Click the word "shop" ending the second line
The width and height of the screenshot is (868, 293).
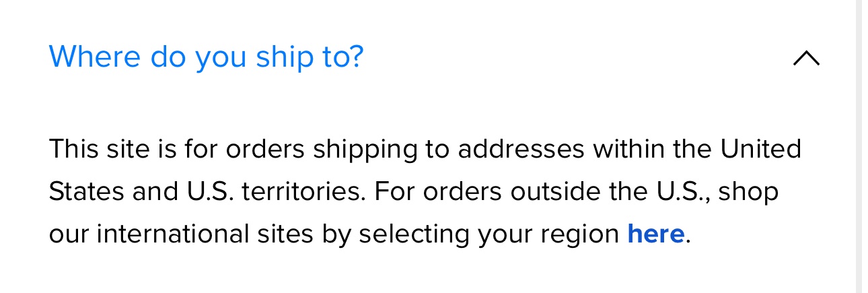748,191
